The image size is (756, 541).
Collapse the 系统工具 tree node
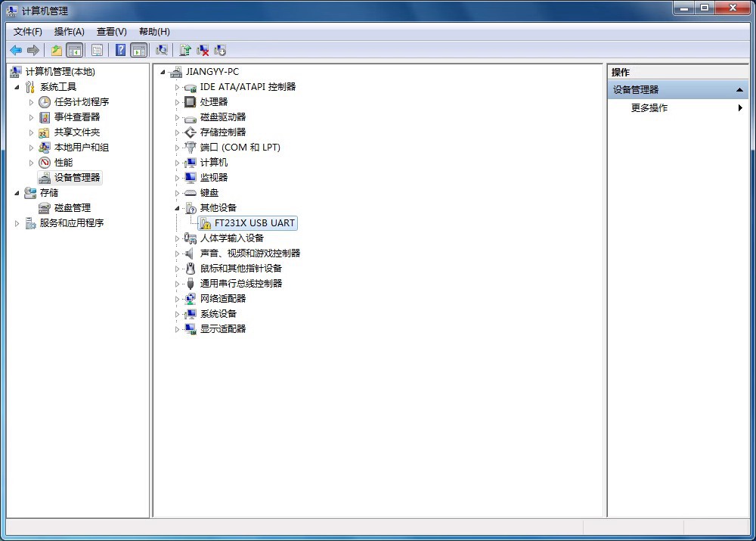tap(17, 87)
